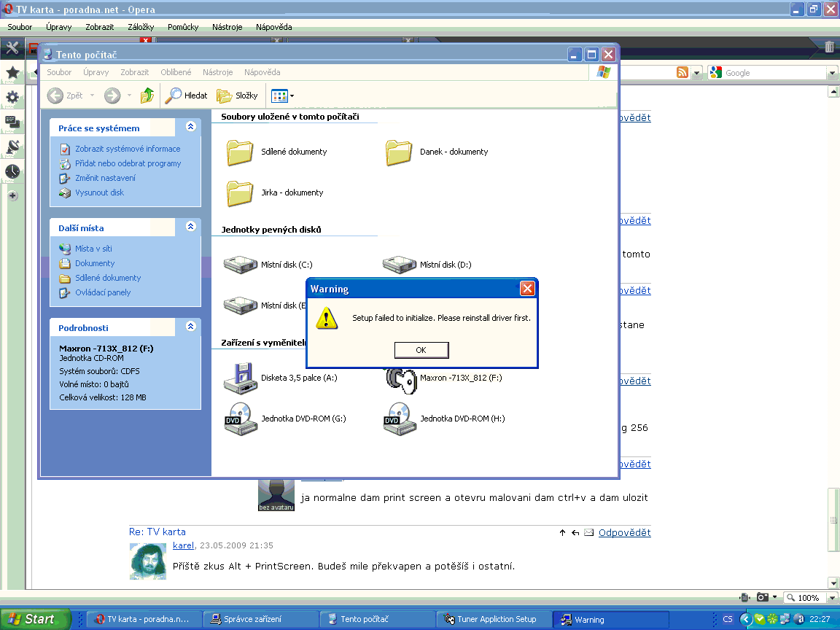Screen dimensions: 840x630
Task: Collapse the Práce se systémem panel
Action: [191, 126]
